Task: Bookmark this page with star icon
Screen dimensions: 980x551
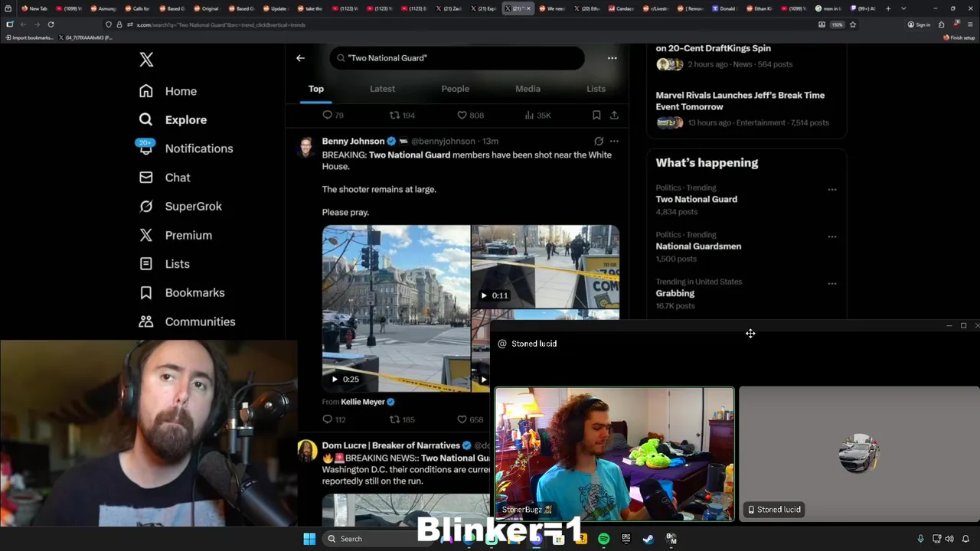Action: tap(853, 24)
